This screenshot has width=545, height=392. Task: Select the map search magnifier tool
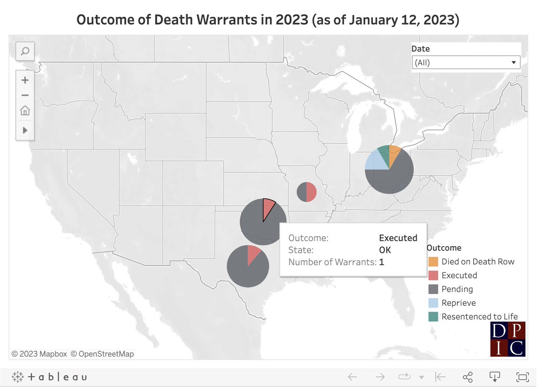click(25, 51)
